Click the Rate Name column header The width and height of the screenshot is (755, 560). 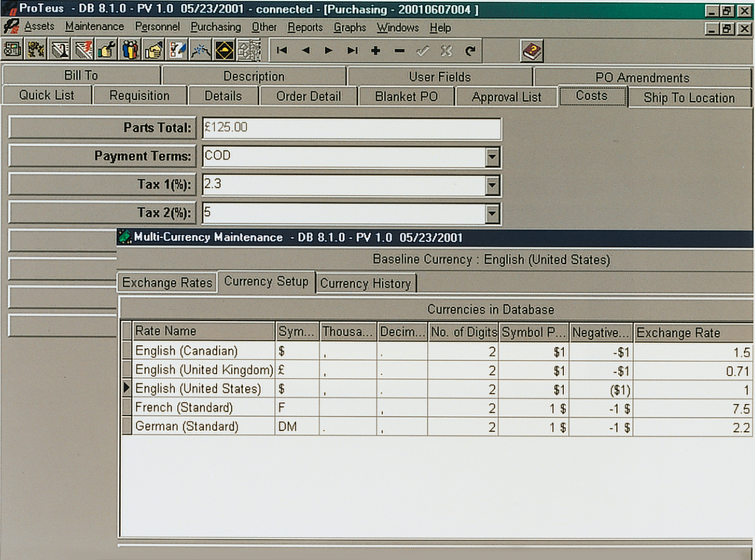pyautogui.click(x=203, y=331)
